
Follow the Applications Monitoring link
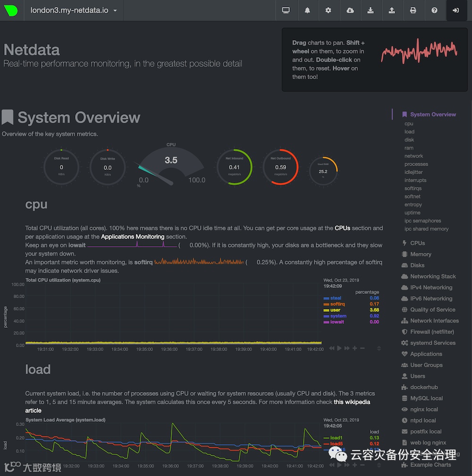tap(133, 236)
